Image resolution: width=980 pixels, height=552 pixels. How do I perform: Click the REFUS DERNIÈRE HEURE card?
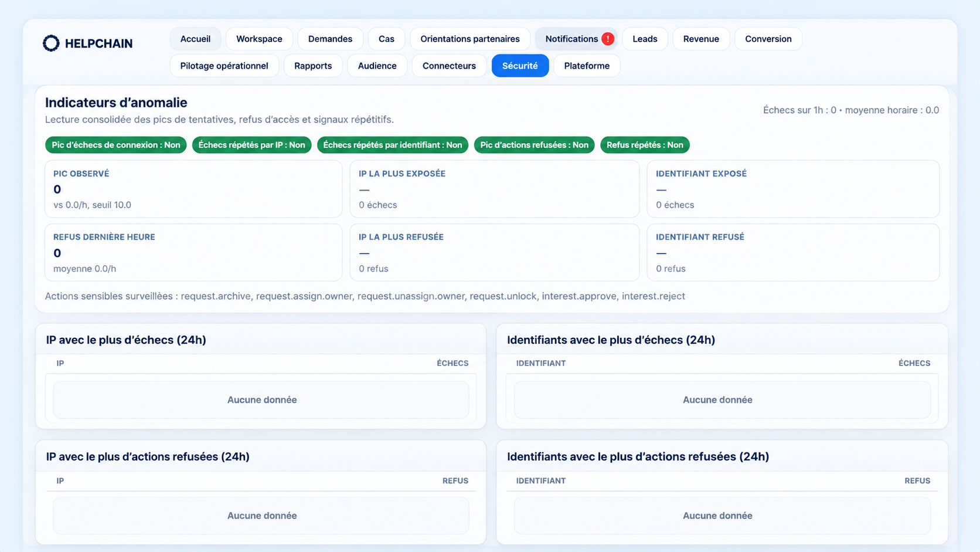[193, 252]
